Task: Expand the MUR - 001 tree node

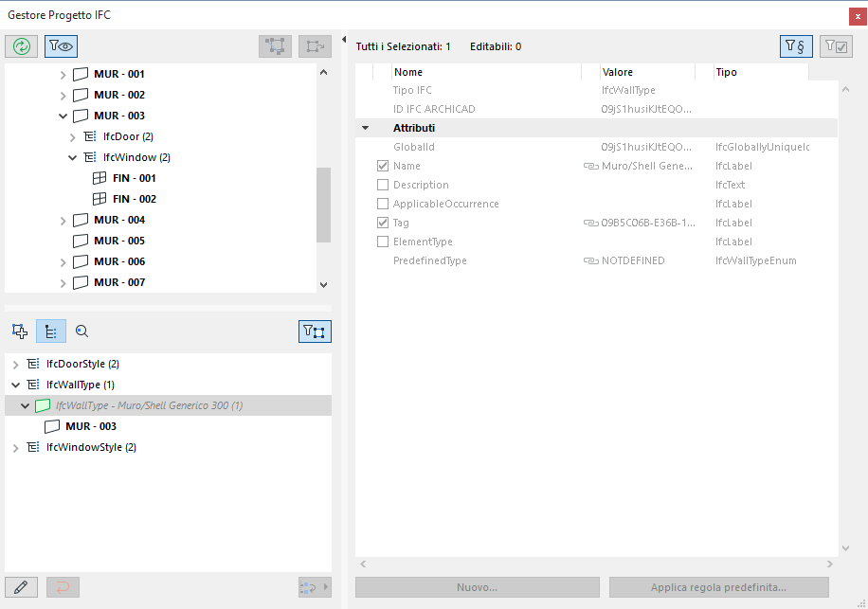Action: pos(63,74)
